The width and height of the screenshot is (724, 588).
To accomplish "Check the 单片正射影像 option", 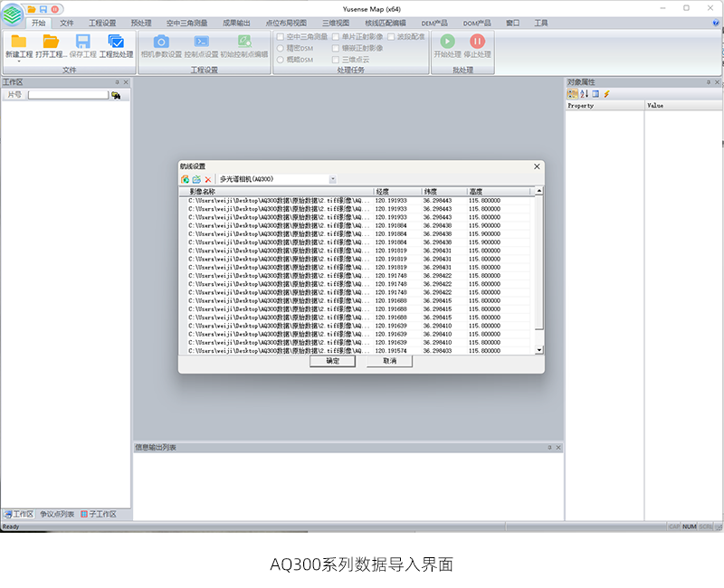I will (x=336, y=37).
